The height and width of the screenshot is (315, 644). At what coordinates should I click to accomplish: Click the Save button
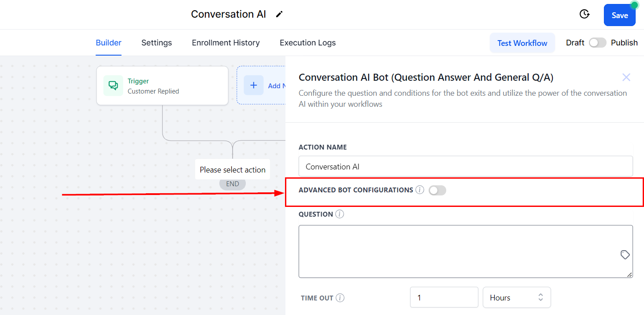point(619,15)
